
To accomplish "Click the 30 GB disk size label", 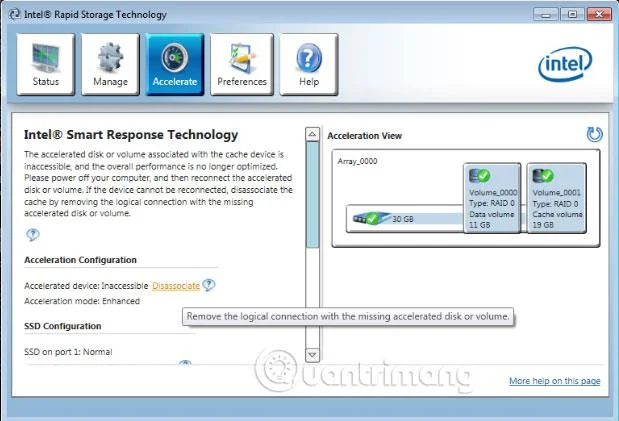I will click(x=403, y=219).
